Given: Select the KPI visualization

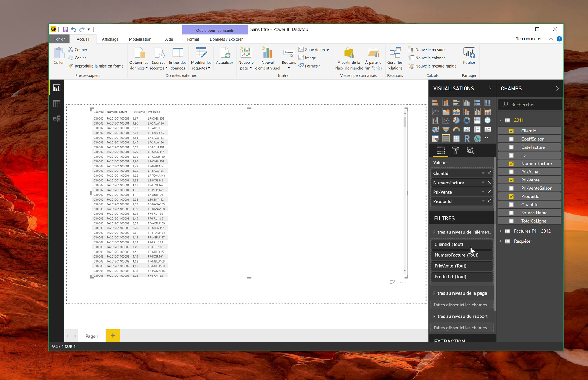Looking at the screenshot, I should click(x=487, y=130).
